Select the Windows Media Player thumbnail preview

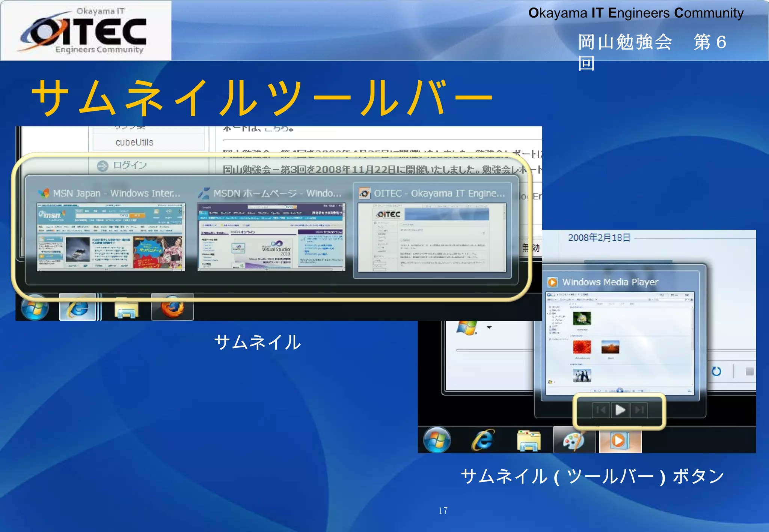tap(620, 343)
